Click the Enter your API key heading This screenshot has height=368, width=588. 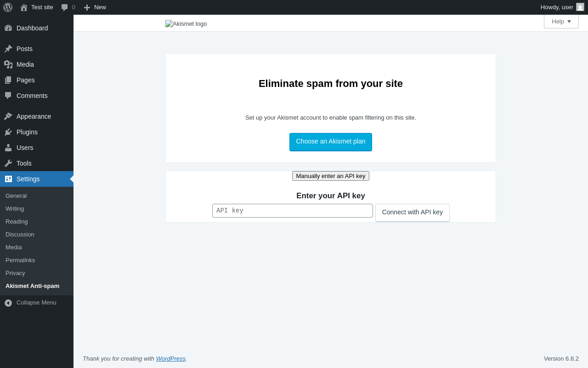[x=331, y=196]
